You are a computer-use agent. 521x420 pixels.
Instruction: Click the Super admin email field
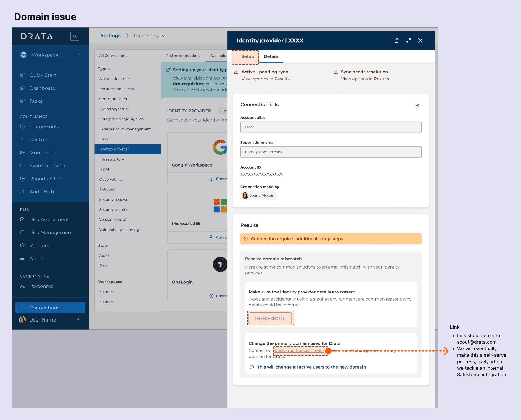point(331,152)
